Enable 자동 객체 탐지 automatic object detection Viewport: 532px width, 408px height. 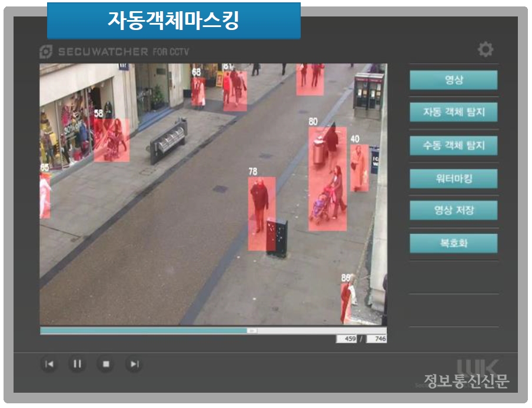pyautogui.click(x=453, y=111)
